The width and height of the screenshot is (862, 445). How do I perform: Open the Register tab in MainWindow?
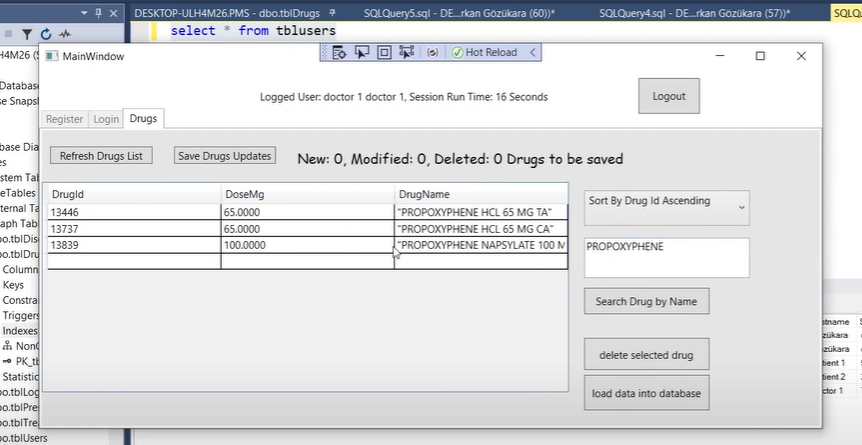point(64,119)
